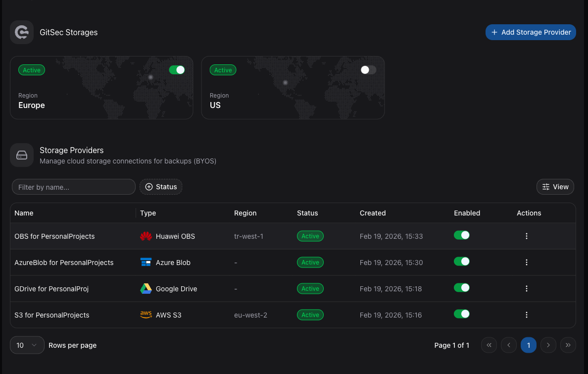
Task: Enable the US region toggle
Action: pyautogui.click(x=368, y=70)
